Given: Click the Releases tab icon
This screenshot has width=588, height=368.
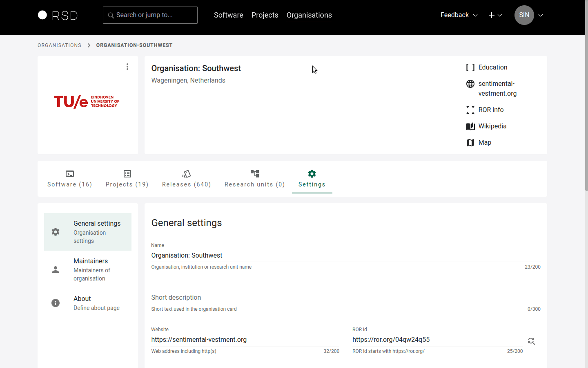Looking at the screenshot, I should [187, 174].
